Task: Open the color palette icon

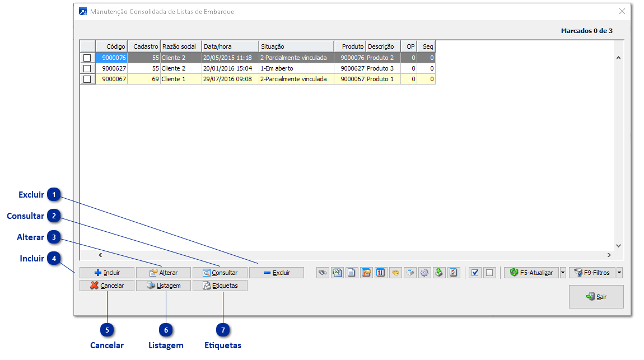Action: coord(395,273)
